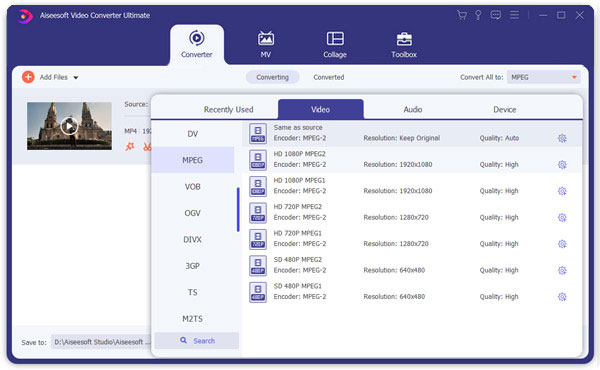Click the HD 1080P MPEG1 format icon

point(258,186)
